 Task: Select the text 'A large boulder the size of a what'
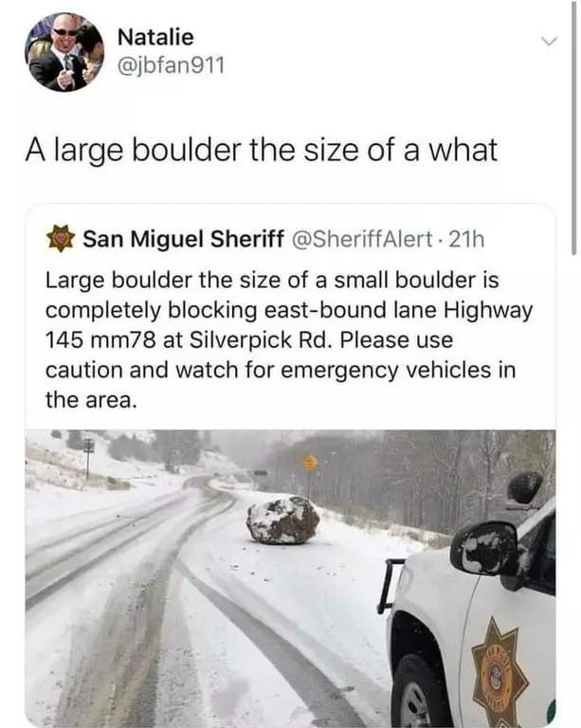pos(262,150)
